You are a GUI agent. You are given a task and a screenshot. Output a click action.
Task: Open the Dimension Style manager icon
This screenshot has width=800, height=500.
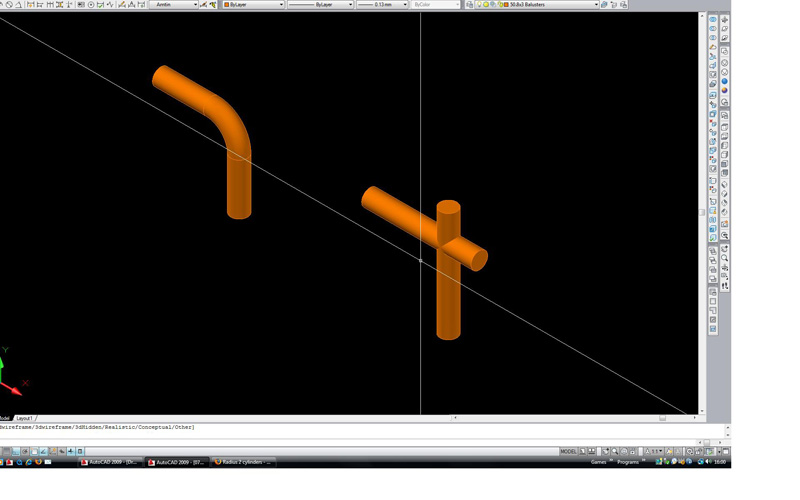[x=203, y=5]
